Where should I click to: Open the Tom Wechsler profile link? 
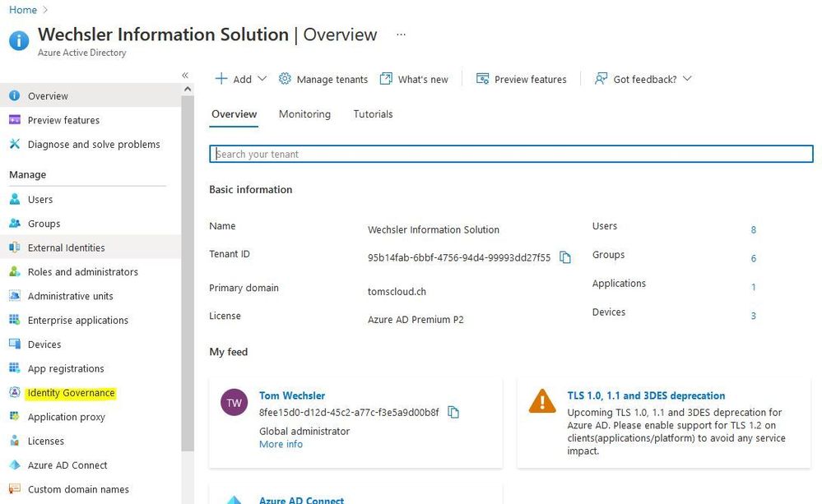pyautogui.click(x=292, y=395)
